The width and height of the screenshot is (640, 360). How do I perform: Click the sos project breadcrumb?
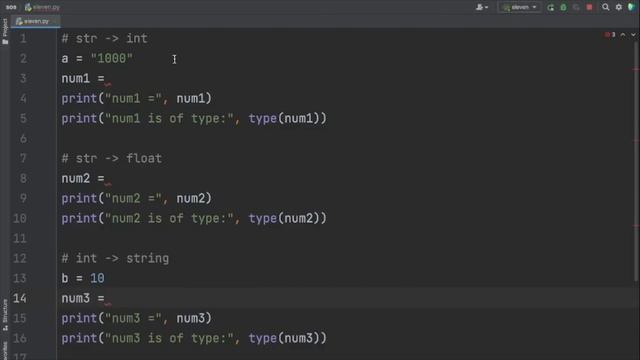(11, 7)
